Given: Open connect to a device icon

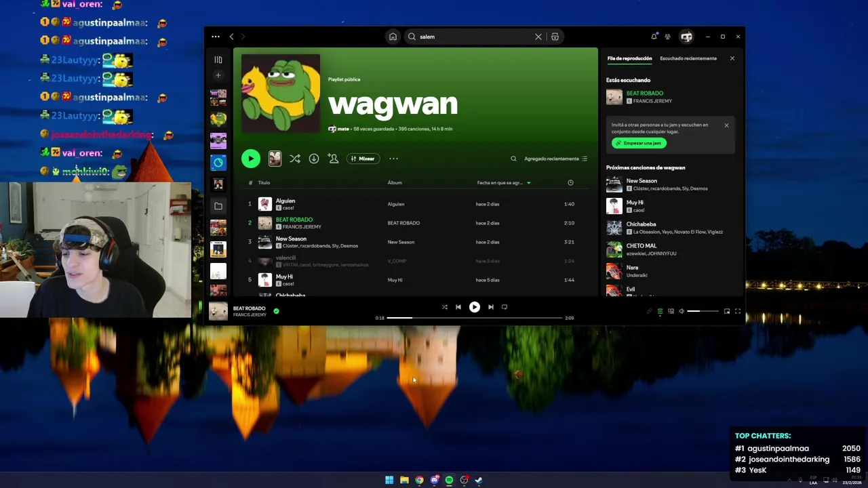Looking at the screenshot, I should 671,311.
